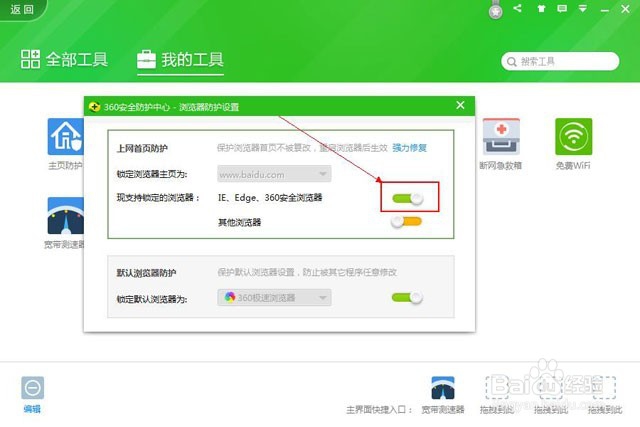Switch to the 我的工具 tab
This screenshot has height=427, width=640.
click(x=180, y=60)
